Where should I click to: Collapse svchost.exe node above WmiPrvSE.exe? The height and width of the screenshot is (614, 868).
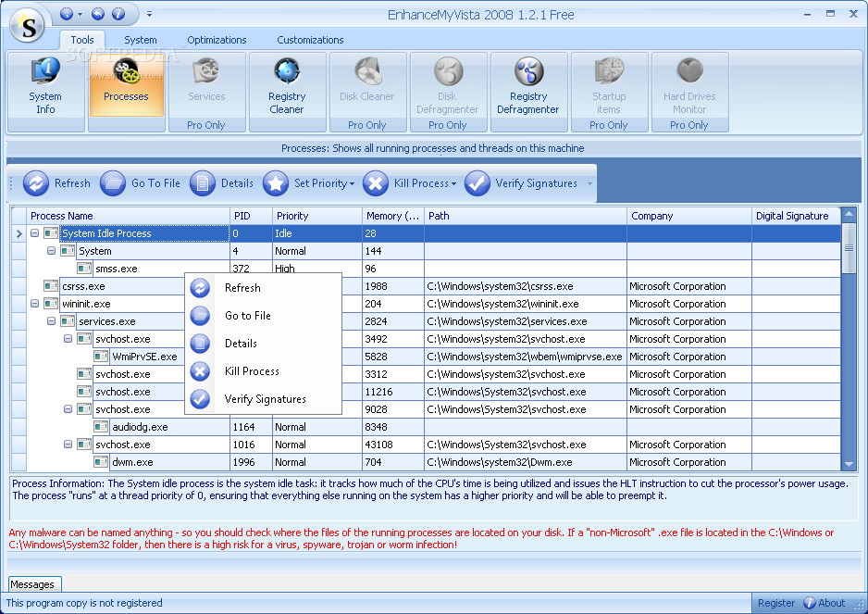click(x=68, y=339)
